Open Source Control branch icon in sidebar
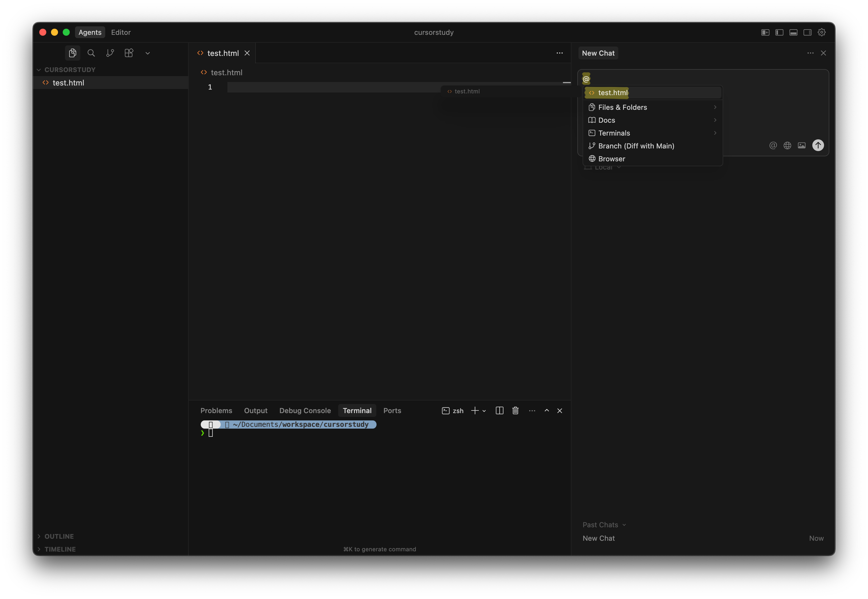This screenshot has width=868, height=599. tap(110, 53)
